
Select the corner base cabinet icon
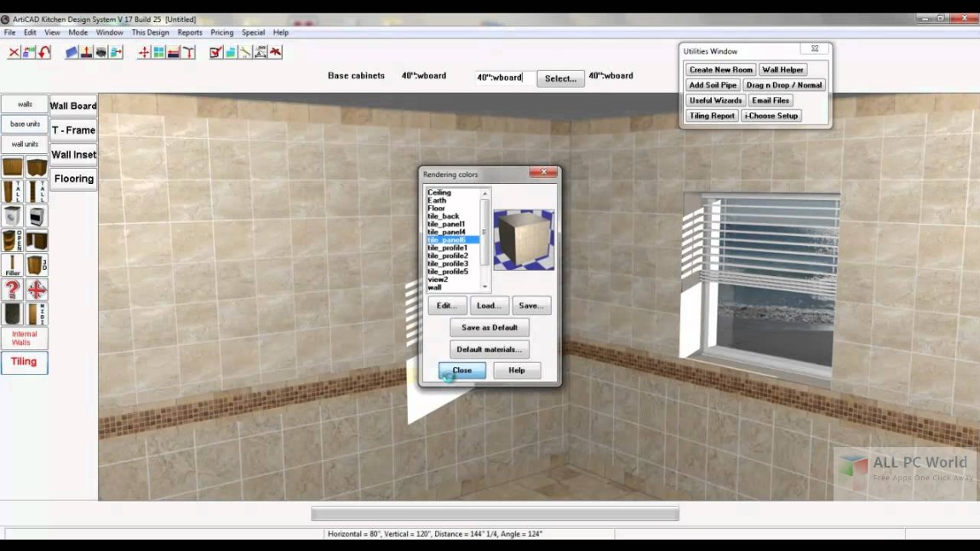(x=37, y=168)
